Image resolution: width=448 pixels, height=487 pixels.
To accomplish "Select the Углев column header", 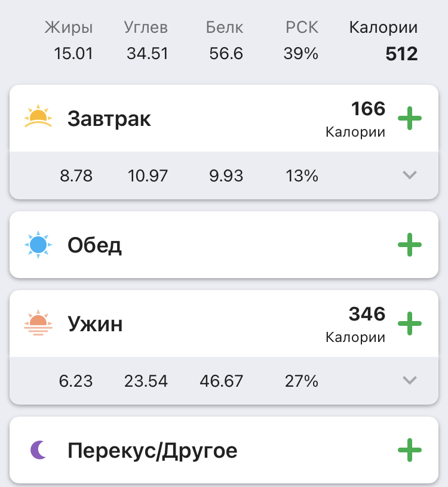I will 146,27.
